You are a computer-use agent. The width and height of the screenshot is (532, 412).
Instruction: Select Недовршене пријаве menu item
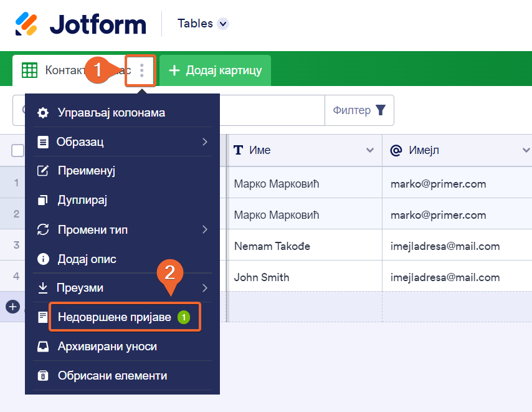(115, 317)
